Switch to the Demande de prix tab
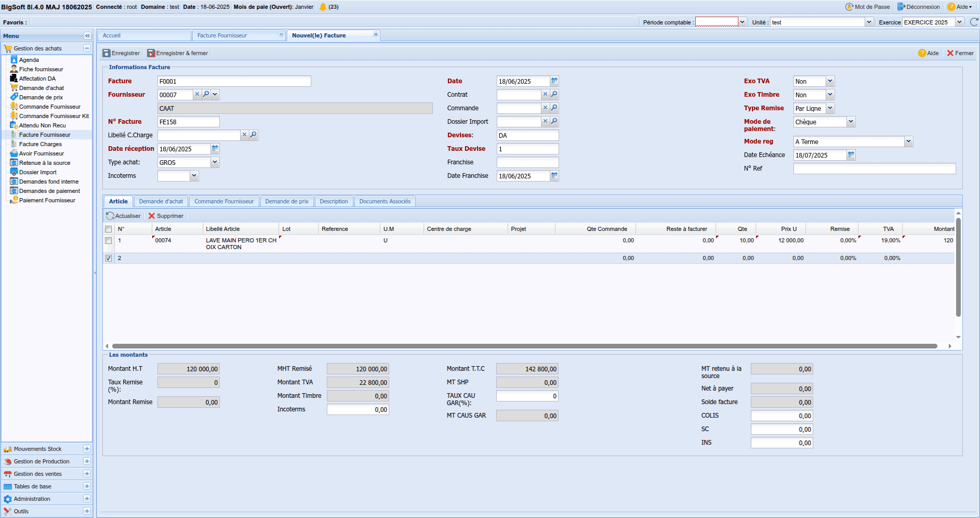Viewport: 980px width, 518px height. coord(287,201)
